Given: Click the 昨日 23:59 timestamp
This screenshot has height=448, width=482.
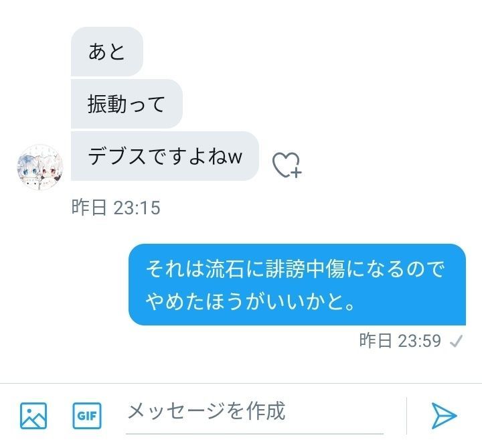Looking at the screenshot, I should (x=400, y=341).
